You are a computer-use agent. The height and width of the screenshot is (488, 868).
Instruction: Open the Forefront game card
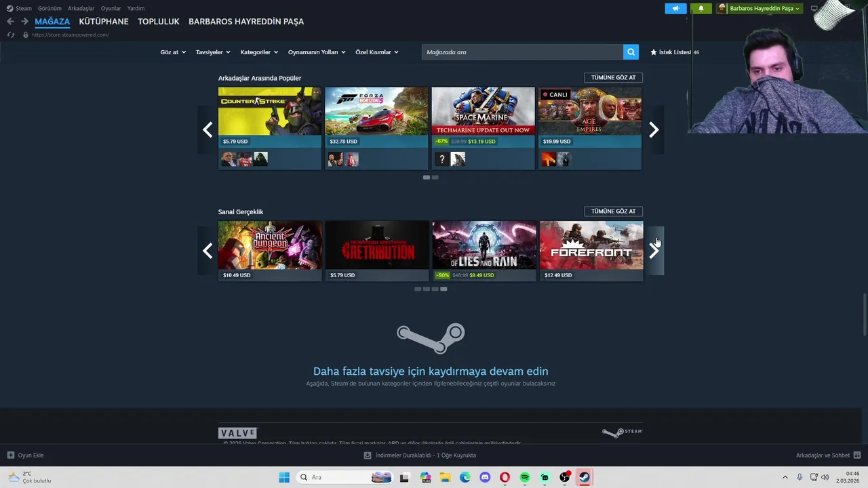pyautogui.click(x=591, y=251)
